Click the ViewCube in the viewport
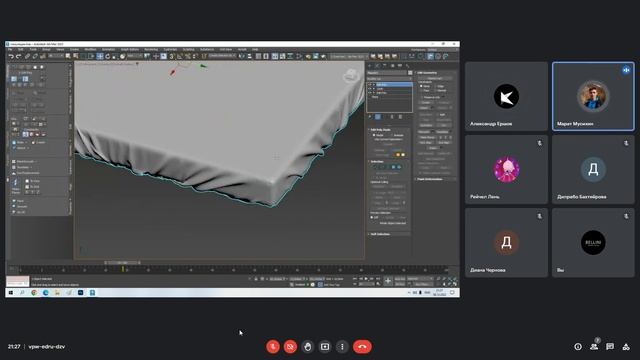The image size is (640, 360). [351, 76]
